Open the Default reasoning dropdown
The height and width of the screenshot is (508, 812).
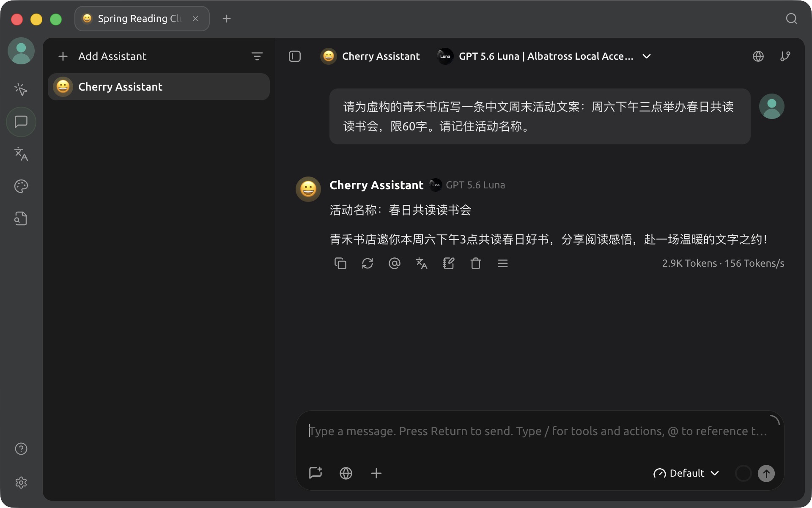686,473
